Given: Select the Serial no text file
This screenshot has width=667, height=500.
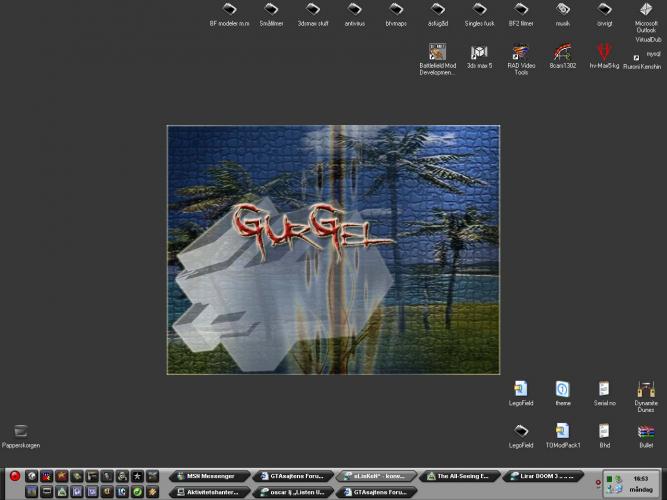Looking at the screenshot, I should [x=604, y=389].
